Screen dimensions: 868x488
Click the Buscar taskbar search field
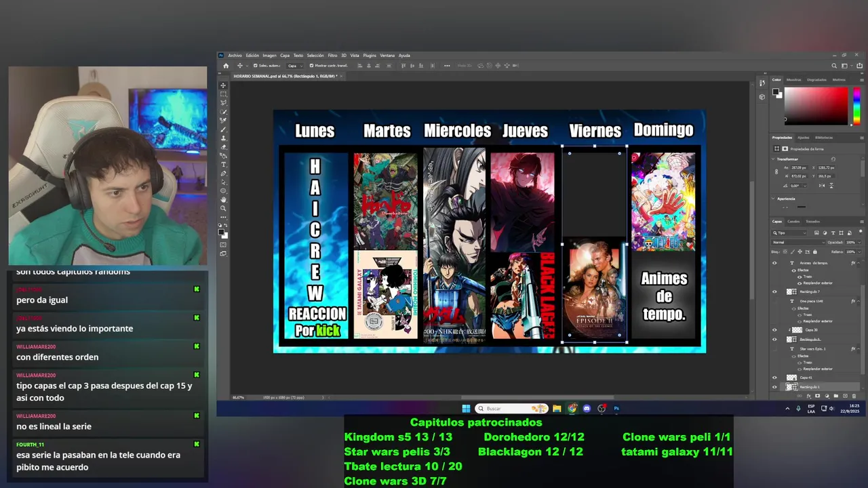[511, 409]
